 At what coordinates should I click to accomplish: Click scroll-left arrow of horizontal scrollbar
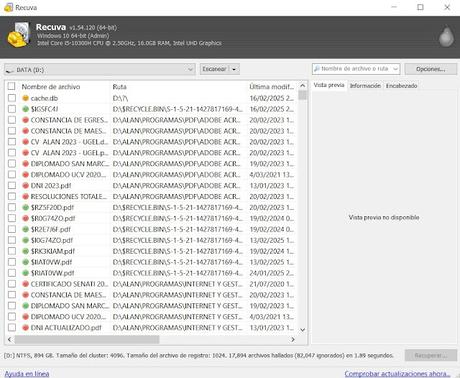point(9,340)
